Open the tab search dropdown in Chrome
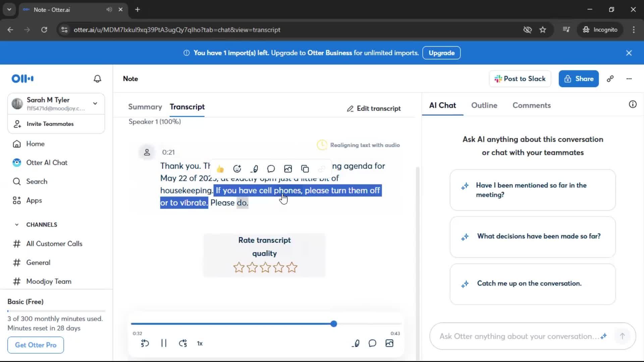This screenshot has width=644, height=362. point(9,9)
